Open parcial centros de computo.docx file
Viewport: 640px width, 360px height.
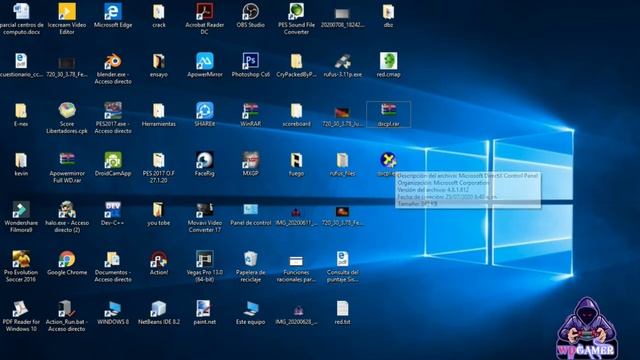21,18
